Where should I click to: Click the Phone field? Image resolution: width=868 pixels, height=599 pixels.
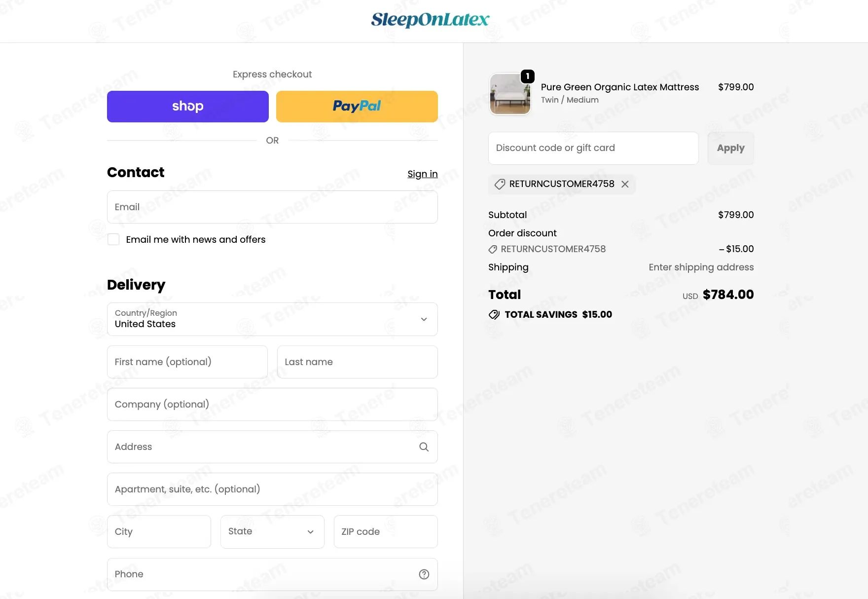272,574
